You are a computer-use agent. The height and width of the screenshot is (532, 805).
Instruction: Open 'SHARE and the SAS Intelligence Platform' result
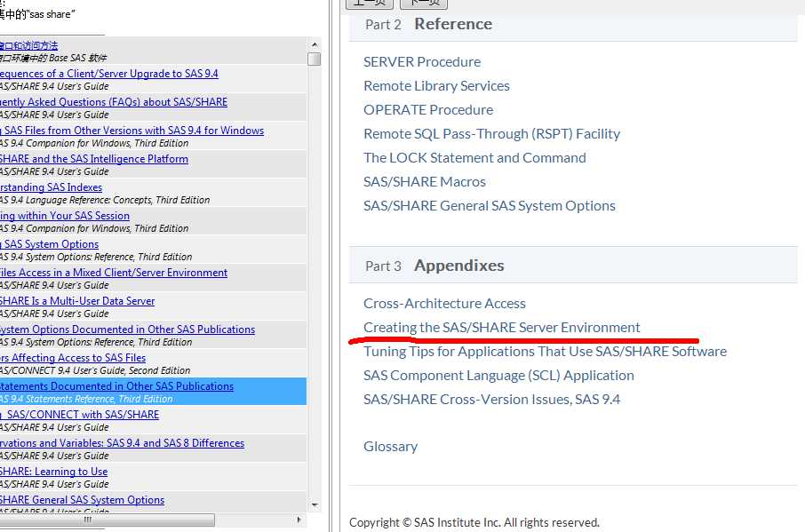tap(94, 159)
